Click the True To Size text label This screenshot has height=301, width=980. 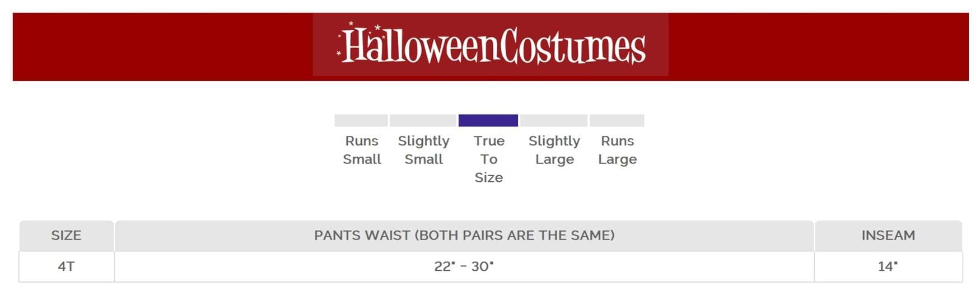(x=489, y=159)
